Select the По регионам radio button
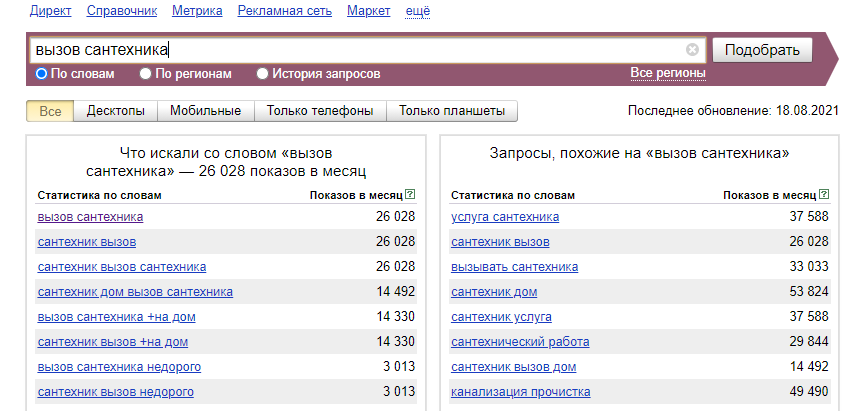 (145, 74)
